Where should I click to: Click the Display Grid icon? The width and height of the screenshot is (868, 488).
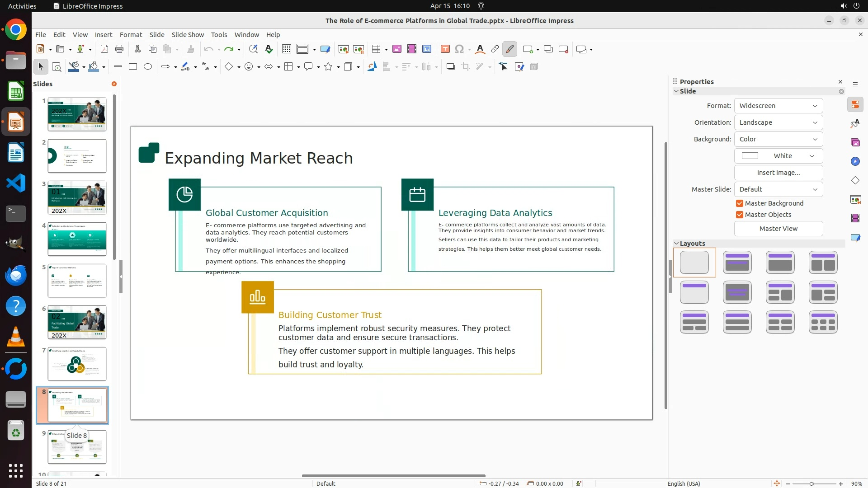(x=287, y=49)
